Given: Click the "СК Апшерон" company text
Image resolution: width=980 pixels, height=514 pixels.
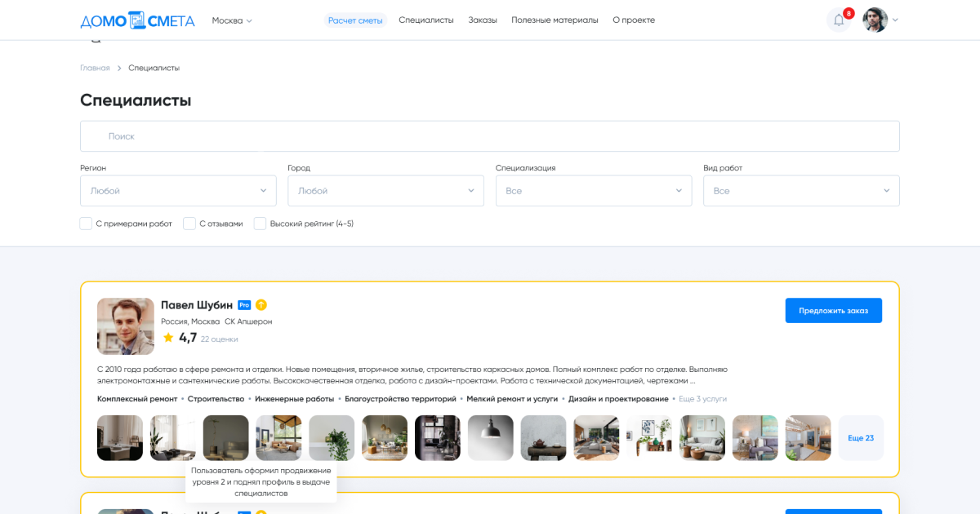Looking at the screenshot, I should coord(248,321).
